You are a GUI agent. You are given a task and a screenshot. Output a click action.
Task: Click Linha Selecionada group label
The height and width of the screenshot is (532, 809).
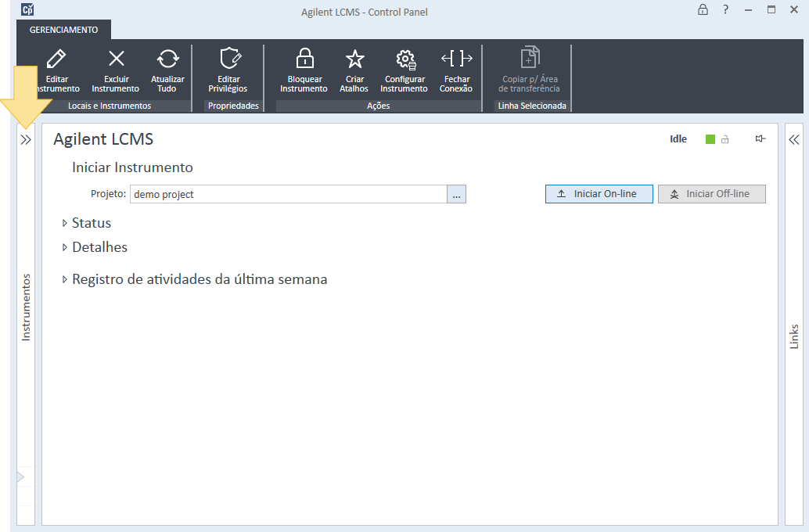coord(532,106)
